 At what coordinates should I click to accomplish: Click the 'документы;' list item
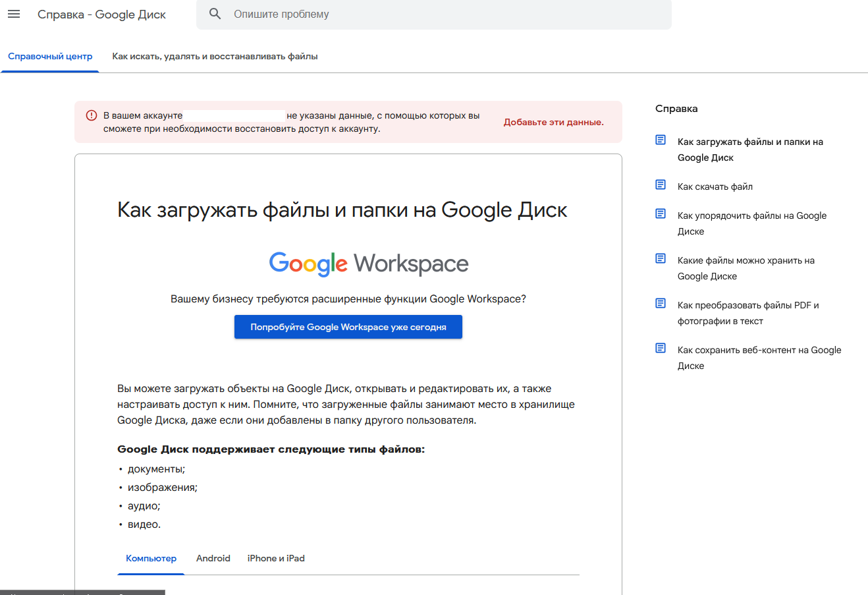(156, 469)
